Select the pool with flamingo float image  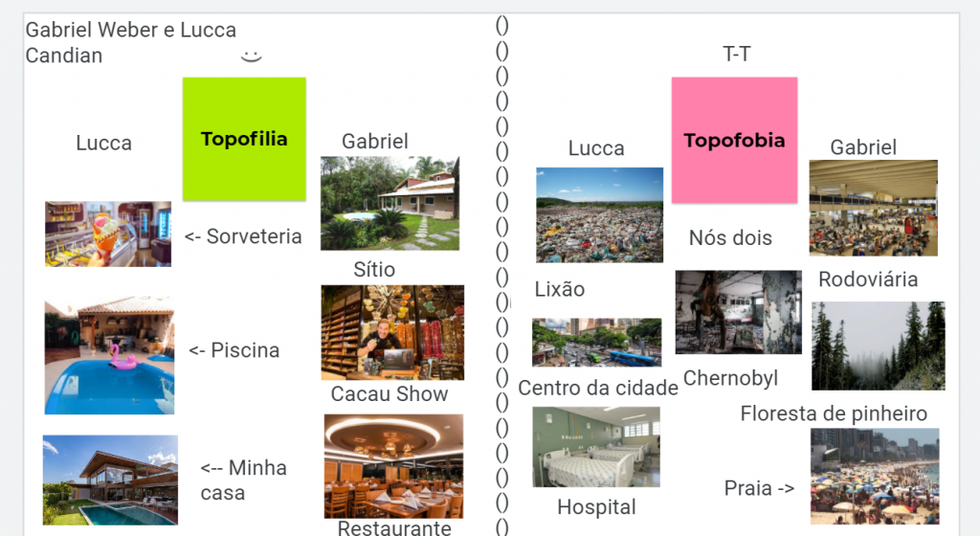109,355
